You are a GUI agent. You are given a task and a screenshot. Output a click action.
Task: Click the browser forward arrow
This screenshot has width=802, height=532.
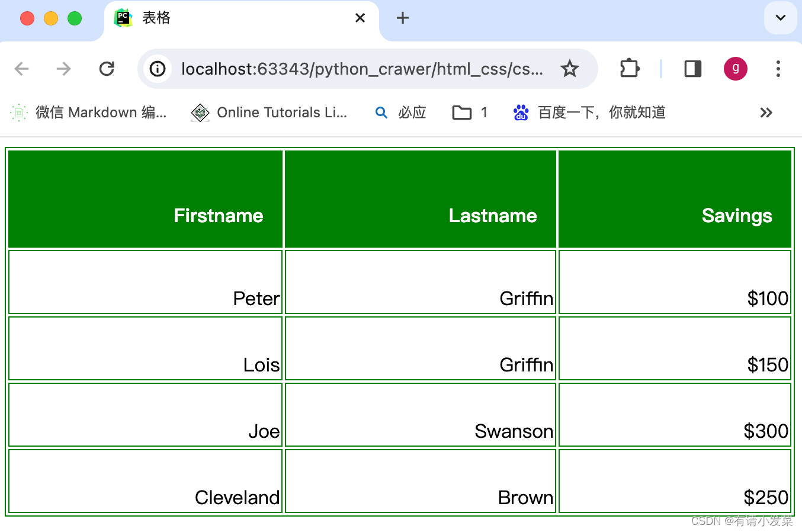pyautogui.click(x=63, y=69)
